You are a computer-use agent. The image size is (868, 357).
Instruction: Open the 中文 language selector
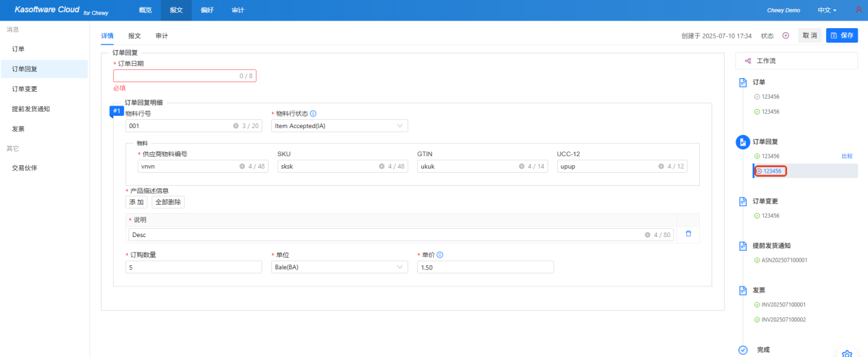[827, 10]
